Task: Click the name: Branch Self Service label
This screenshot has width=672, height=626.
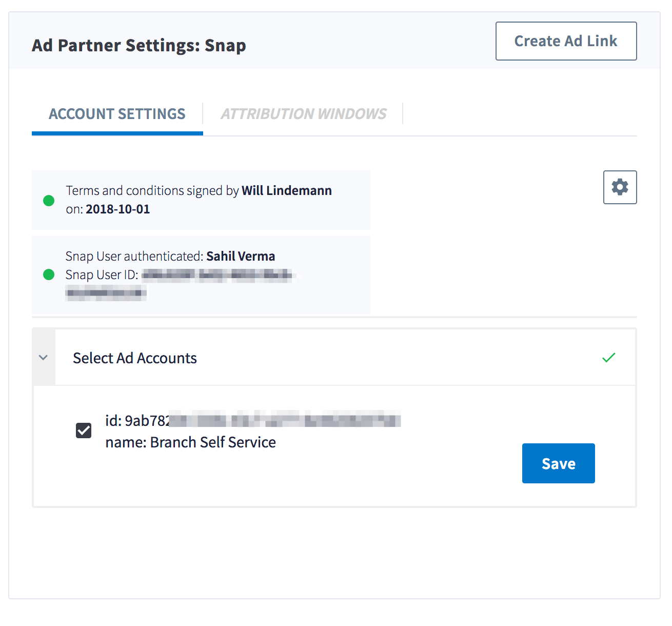Action: (x=190, y=442)
